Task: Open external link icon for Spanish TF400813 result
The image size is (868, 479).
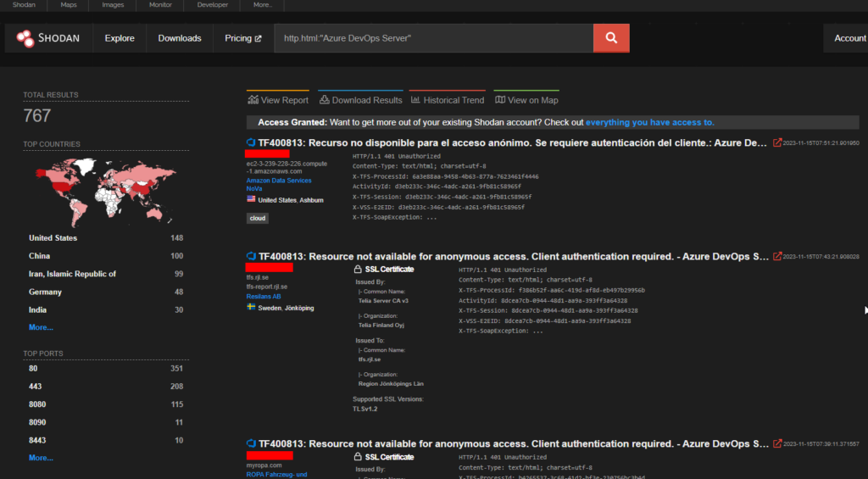Action: (777, 143)
